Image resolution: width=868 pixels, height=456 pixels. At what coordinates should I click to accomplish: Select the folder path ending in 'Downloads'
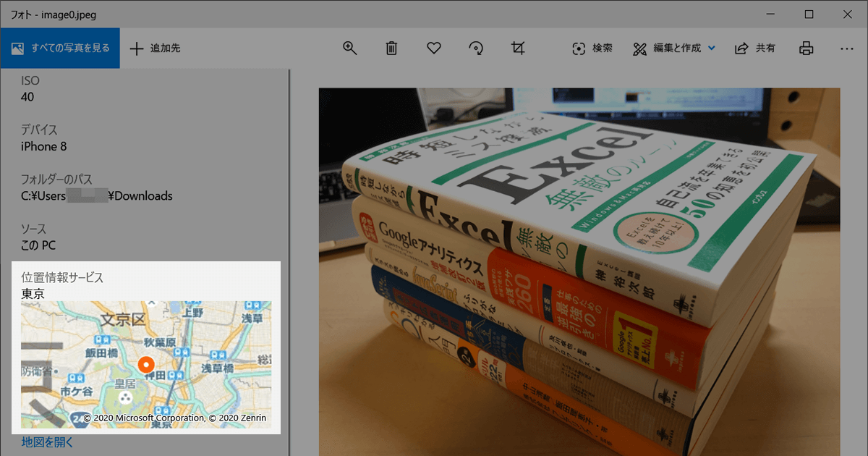tap(97, 195)
